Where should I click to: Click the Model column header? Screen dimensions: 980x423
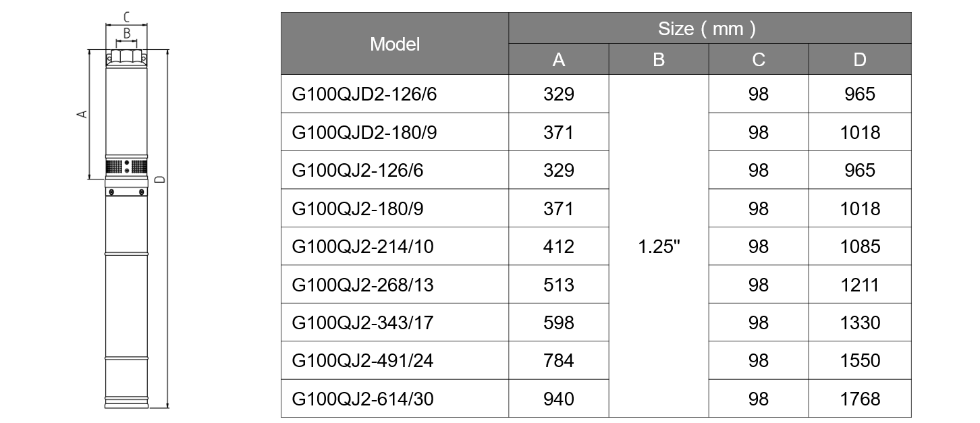click(x=395, y=44)
